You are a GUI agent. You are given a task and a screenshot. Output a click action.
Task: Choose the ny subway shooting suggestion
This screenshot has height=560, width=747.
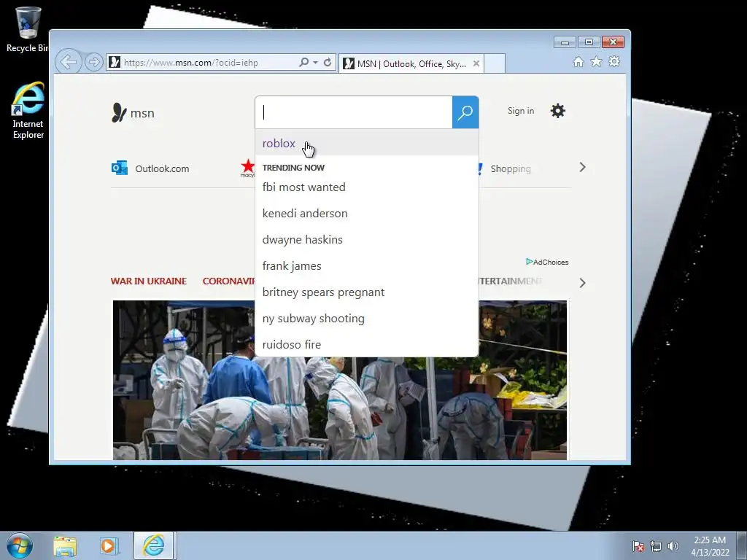(x=367, y=318)
